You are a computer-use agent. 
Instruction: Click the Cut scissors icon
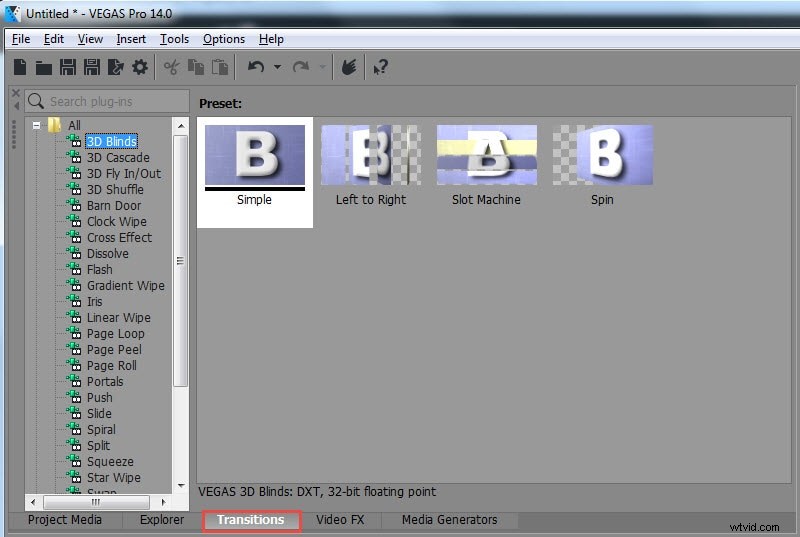(171, 67)
